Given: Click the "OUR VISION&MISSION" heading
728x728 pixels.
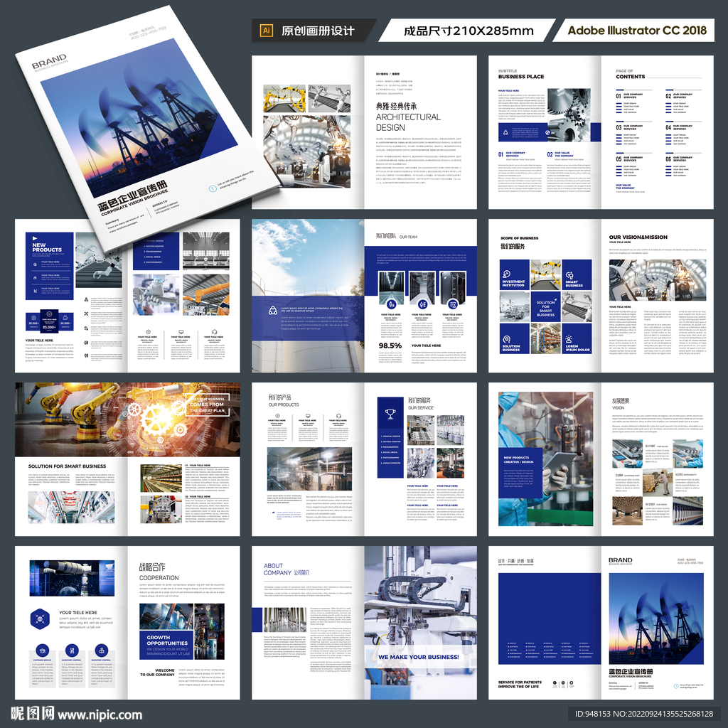Looking at the screenshot, I should [638, 237].
